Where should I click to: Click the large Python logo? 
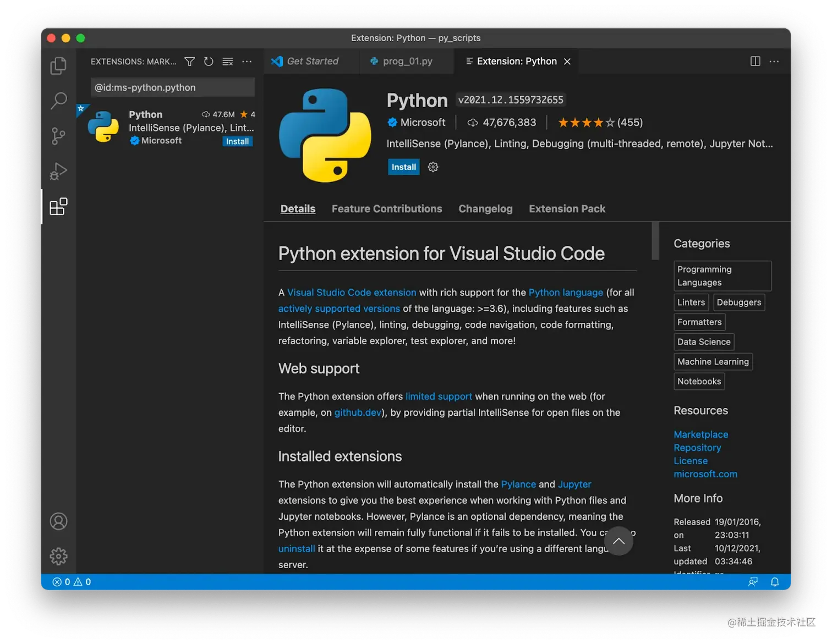[x=325, y=135]
